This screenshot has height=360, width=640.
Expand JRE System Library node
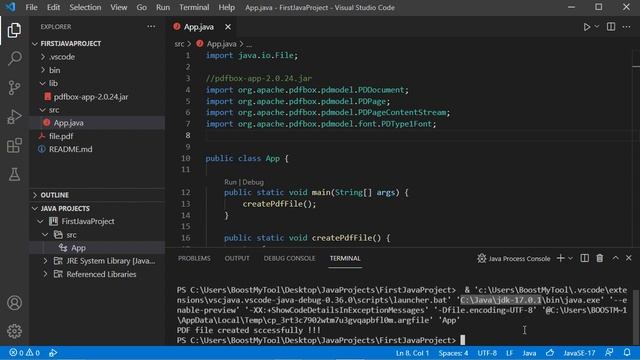tap(100, 261)
